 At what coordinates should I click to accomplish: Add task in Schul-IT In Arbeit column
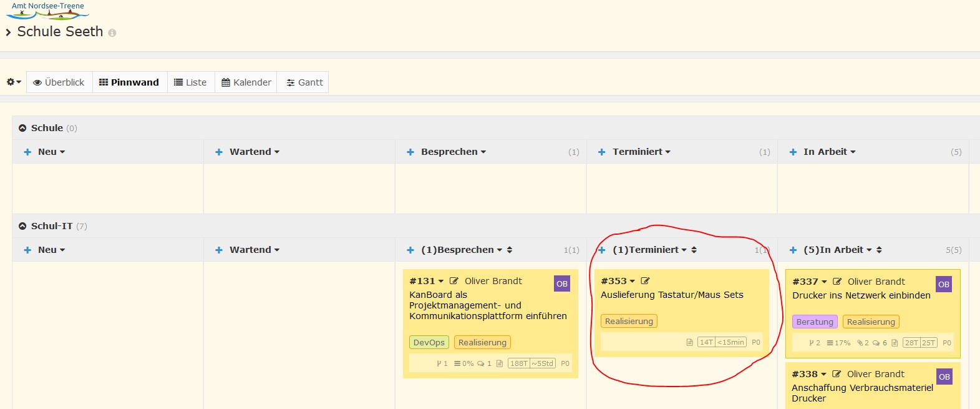coord(793,250)
